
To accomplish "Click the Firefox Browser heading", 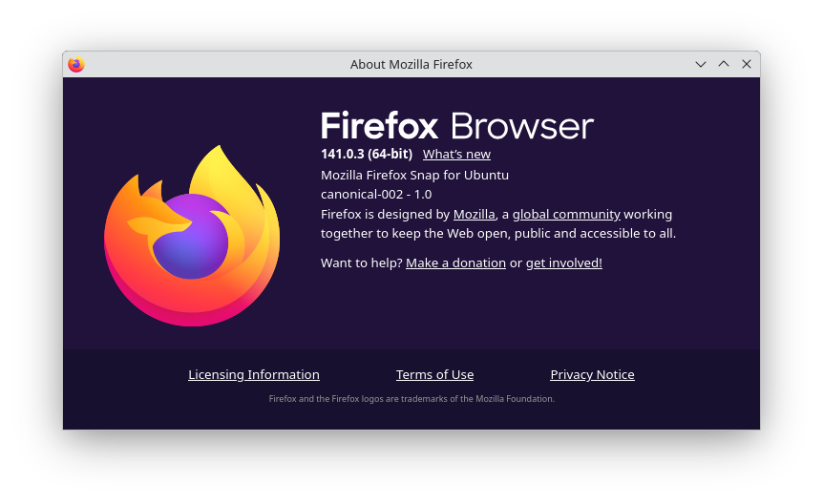I will click(457, 125).
